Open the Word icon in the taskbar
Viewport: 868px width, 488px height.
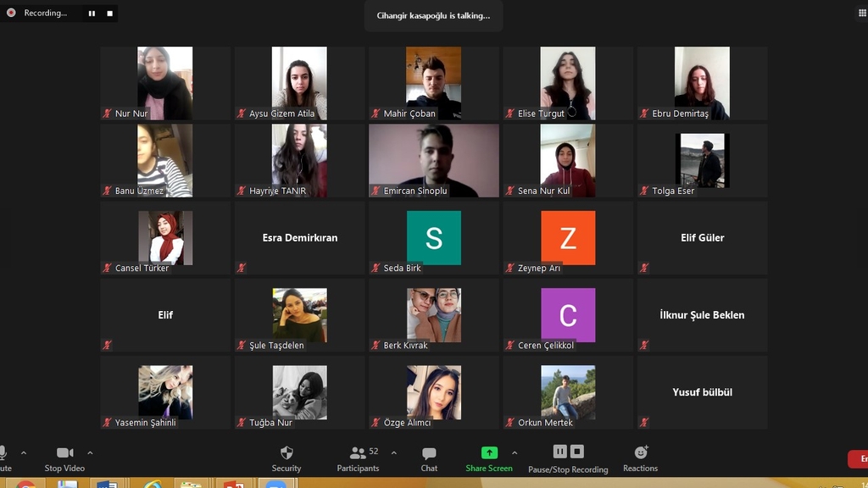pyautogui.click(x=107, y=485)
